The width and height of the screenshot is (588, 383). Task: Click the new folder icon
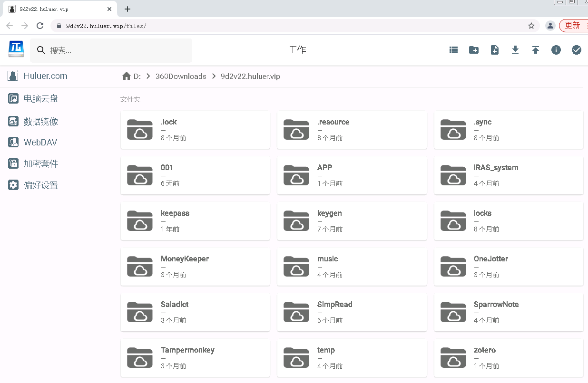pos(474,50)
